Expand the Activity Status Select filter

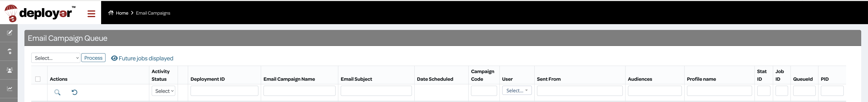click(163, 91)
